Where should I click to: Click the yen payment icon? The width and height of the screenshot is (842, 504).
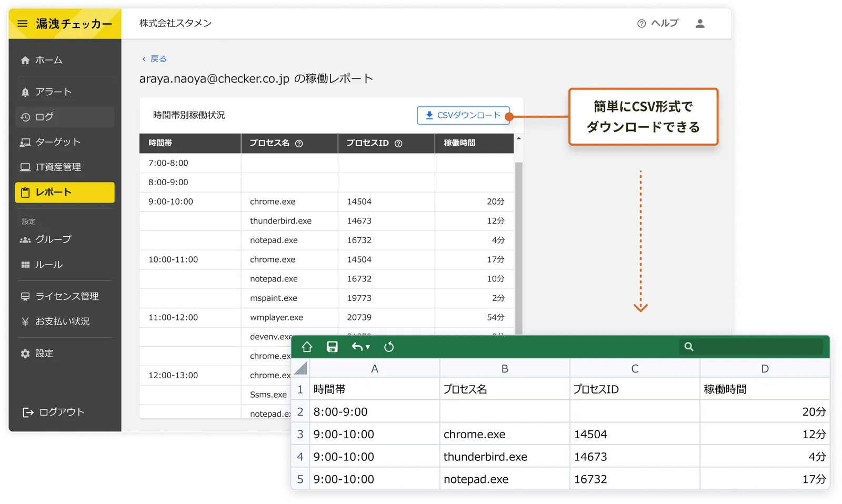tap(25, 321)
